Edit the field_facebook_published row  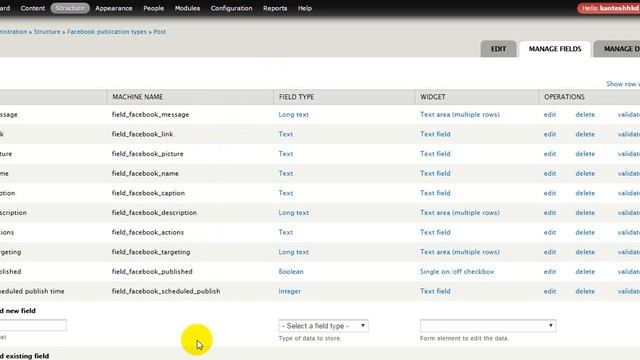pos(550,271)
